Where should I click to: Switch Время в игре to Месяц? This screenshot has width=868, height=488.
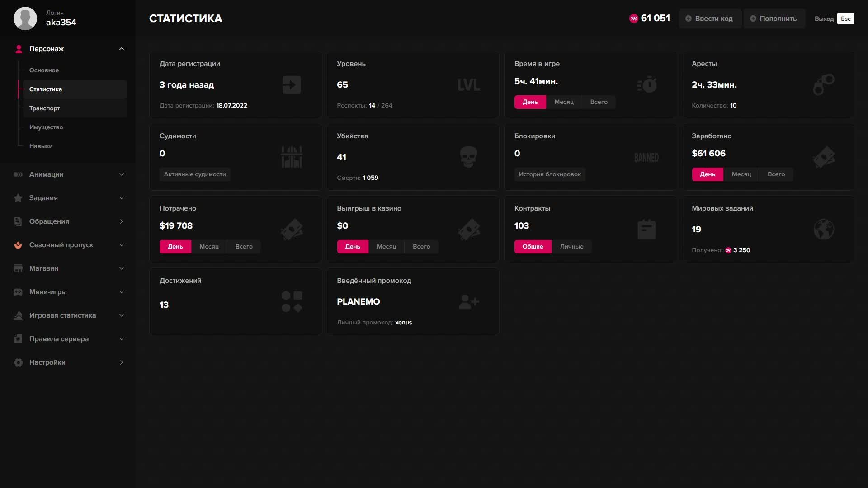(x=564, y=102)
